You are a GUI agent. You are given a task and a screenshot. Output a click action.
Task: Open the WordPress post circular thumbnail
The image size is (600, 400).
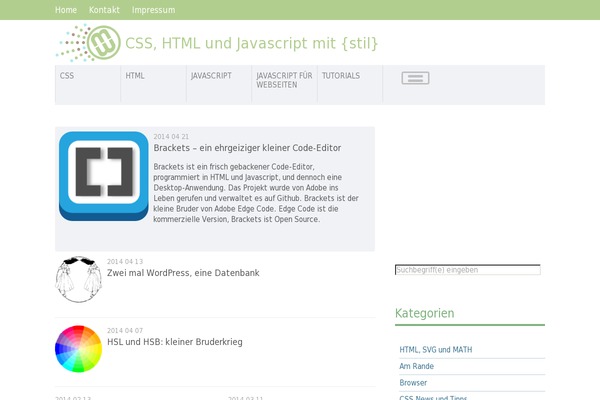tap(78, 279)
